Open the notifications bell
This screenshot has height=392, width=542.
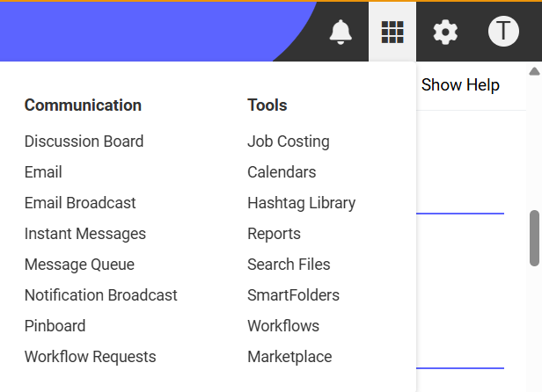click(x=341, y=32)
